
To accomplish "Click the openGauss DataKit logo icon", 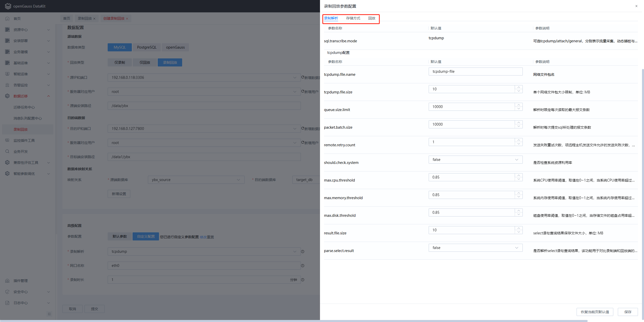I will (x=8, y=6).
